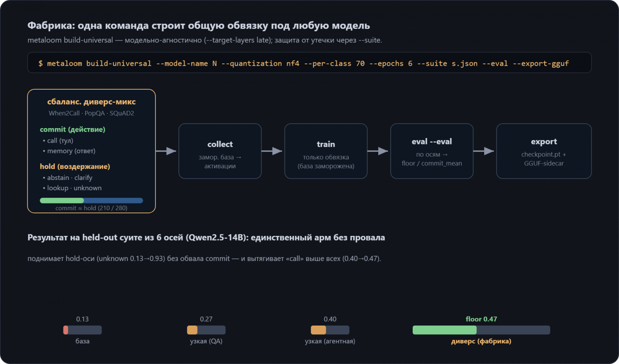Select the commit (действие) heading
619x364 pixels.
pos(73,130)
